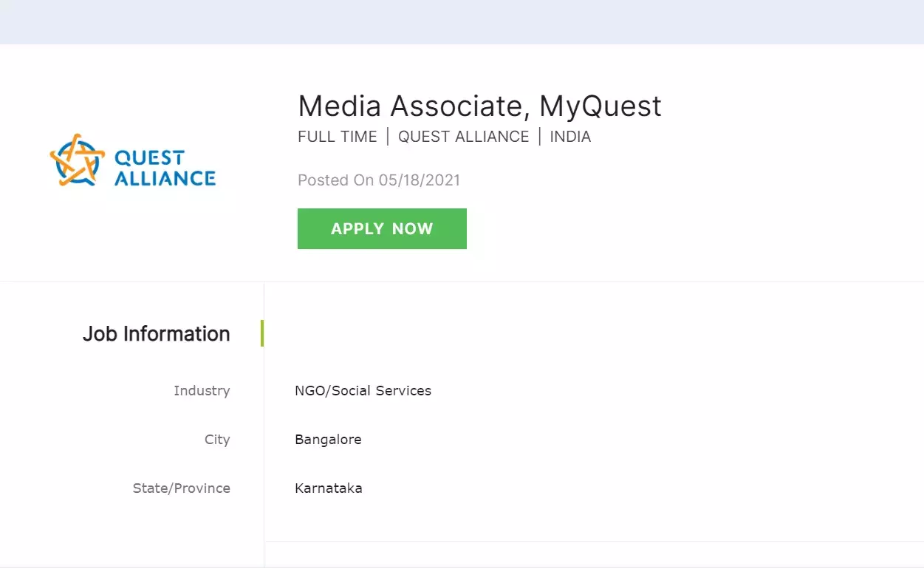Select the QUEST ALLIANCE company link
924x569 pixels.
(x=464, y=136)
